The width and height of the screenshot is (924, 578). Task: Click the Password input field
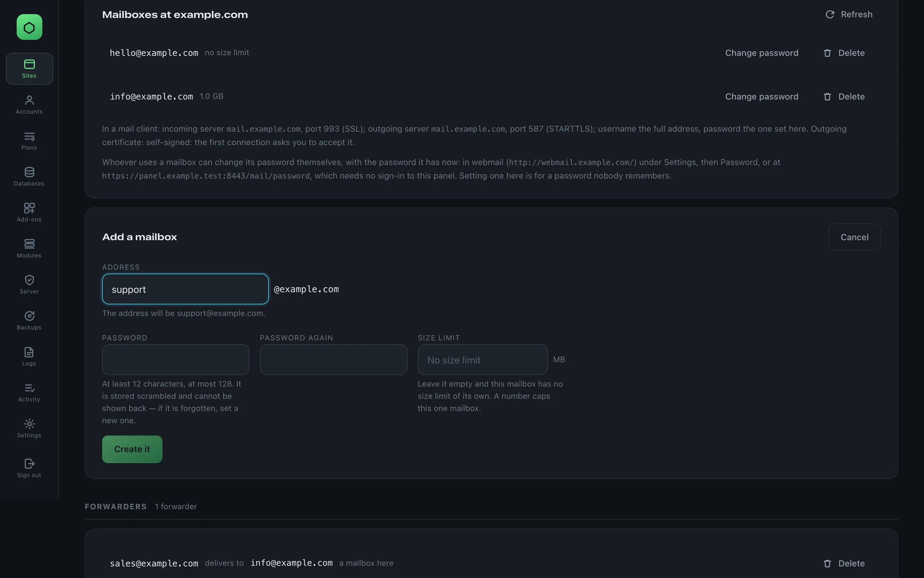175,360
